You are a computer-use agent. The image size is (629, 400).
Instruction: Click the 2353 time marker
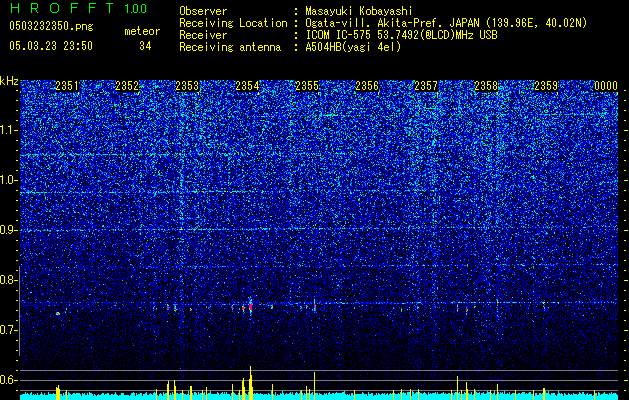pos(187,86)
